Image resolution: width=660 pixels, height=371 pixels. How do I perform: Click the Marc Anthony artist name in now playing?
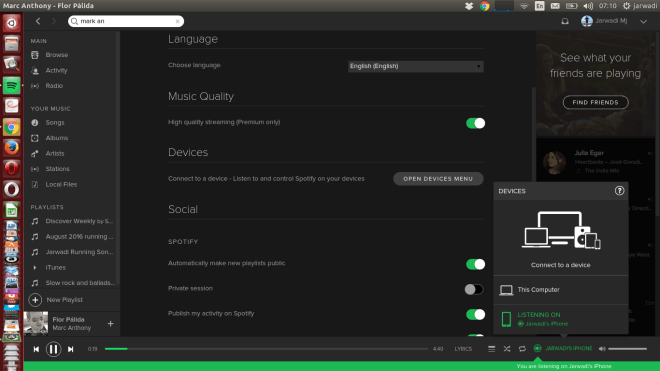coord(72,328)
